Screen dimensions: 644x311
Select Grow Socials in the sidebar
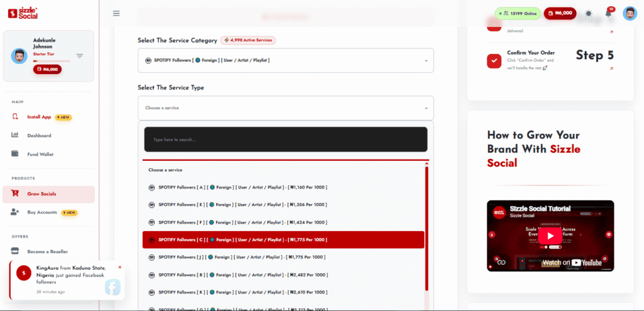coord(48,194)
